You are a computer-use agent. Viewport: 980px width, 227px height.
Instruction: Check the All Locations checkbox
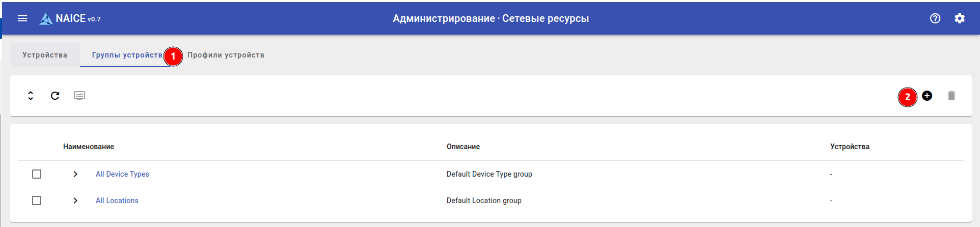pos(37,201)
